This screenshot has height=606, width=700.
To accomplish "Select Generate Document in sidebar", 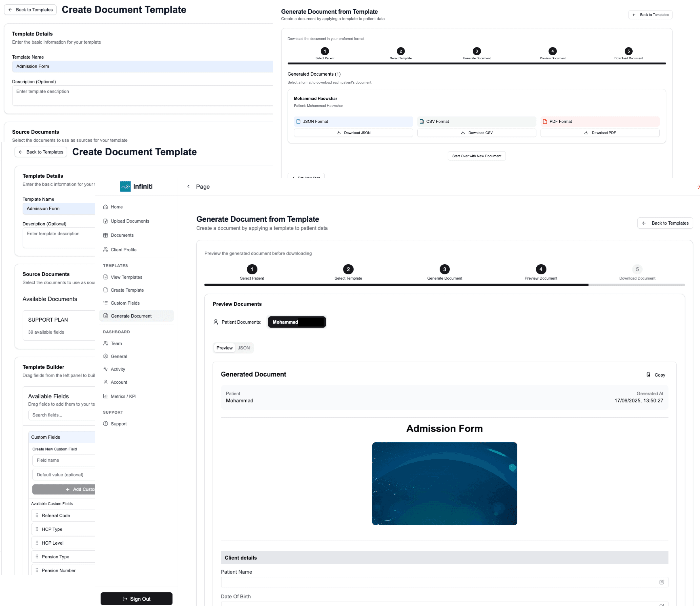I will click(x=136, y=316).
